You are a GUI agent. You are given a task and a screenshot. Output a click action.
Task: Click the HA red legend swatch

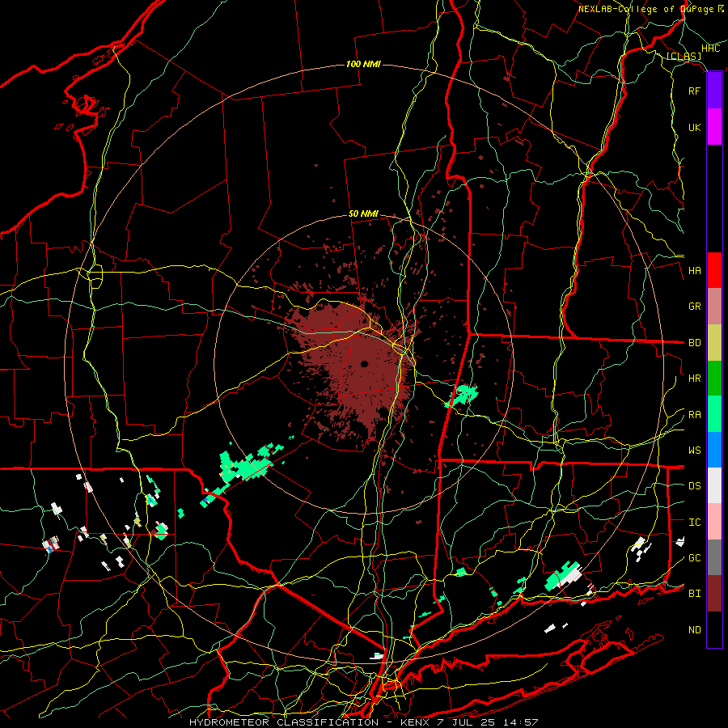[x=714, y=270]
